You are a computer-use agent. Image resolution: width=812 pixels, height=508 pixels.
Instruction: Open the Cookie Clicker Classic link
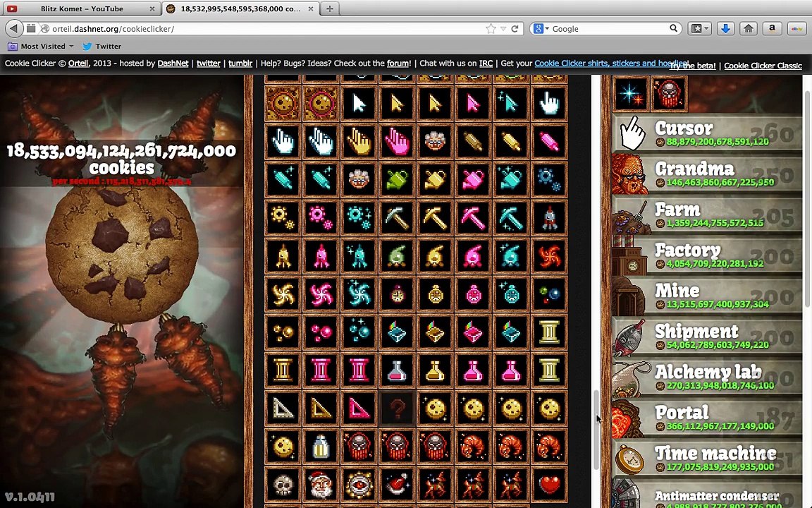point(763,66)
